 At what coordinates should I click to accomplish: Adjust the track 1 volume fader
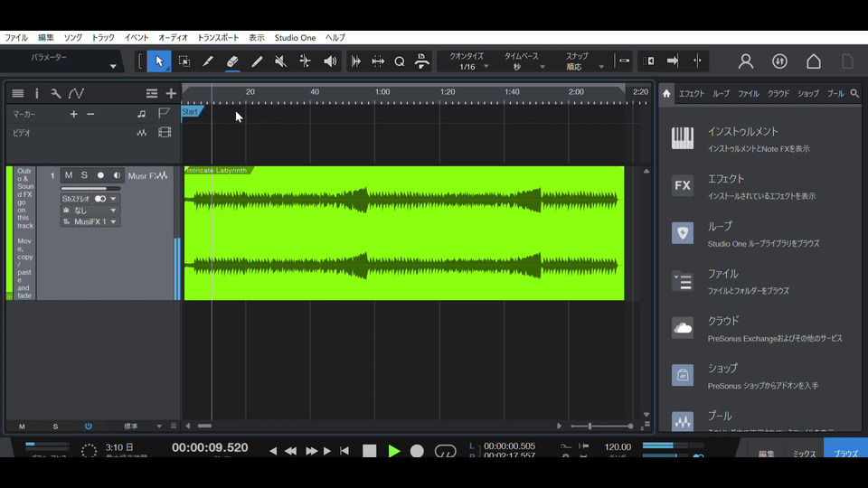pyautogui.click(x=90, y=188)
